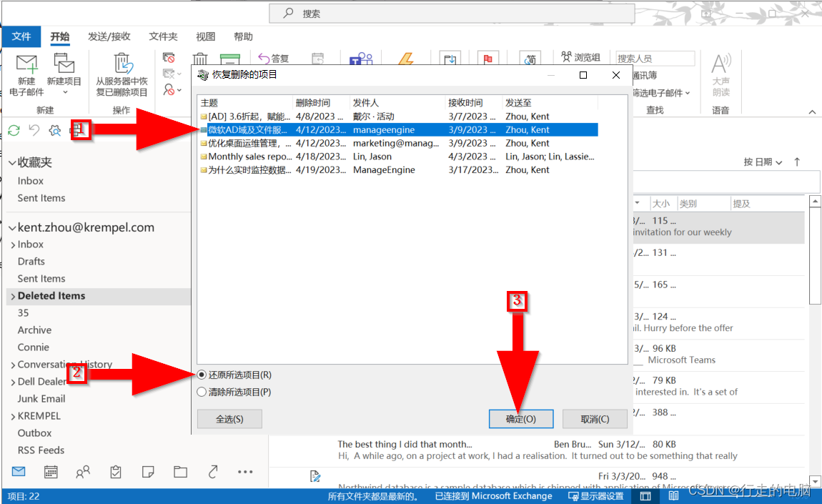Viewport: 822px width, 504px height.
Task: Select Restore Selected Items (还原所选项目) radio
Action: [x=202, y=375]
